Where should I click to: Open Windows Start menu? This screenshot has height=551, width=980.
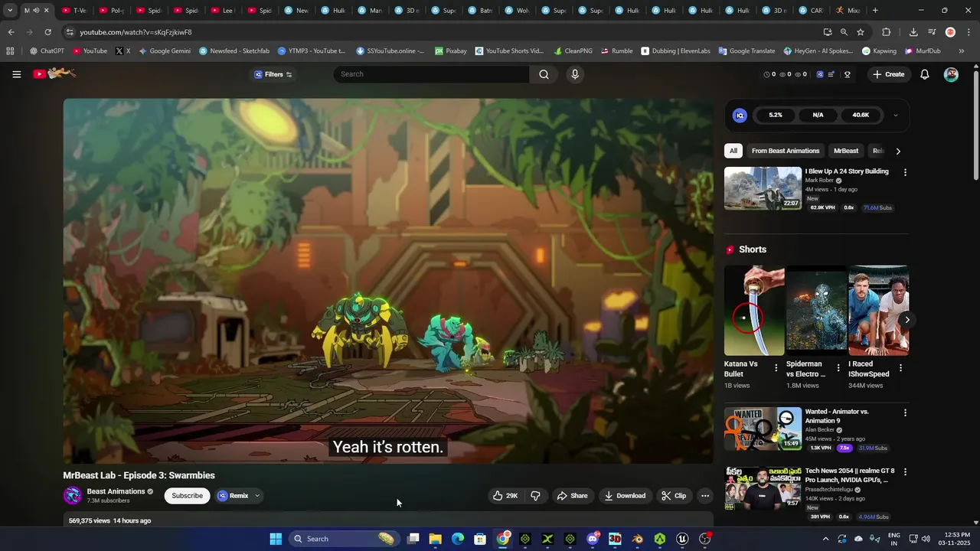tap(276, 539)
